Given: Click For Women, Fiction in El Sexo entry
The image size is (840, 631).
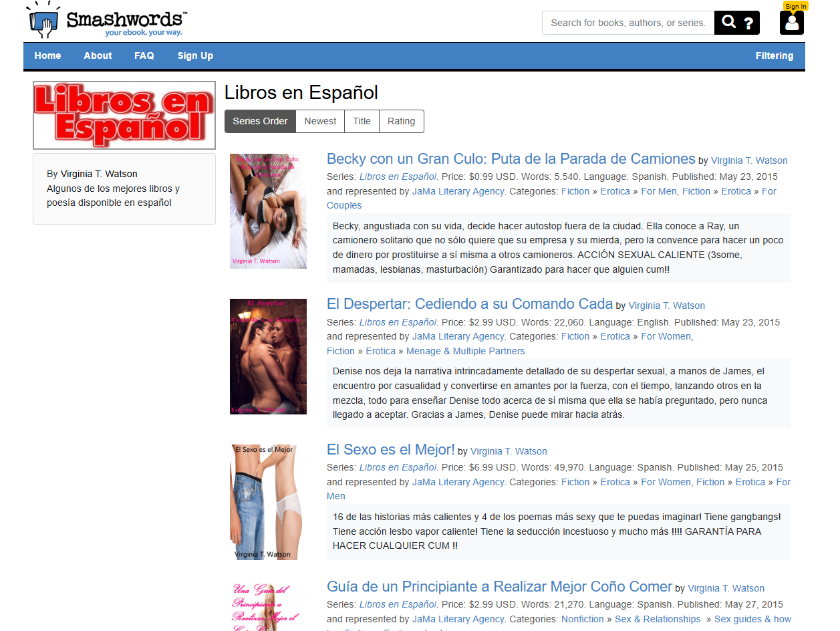Looking at the screenshot, I should click(x=683, y=482).
